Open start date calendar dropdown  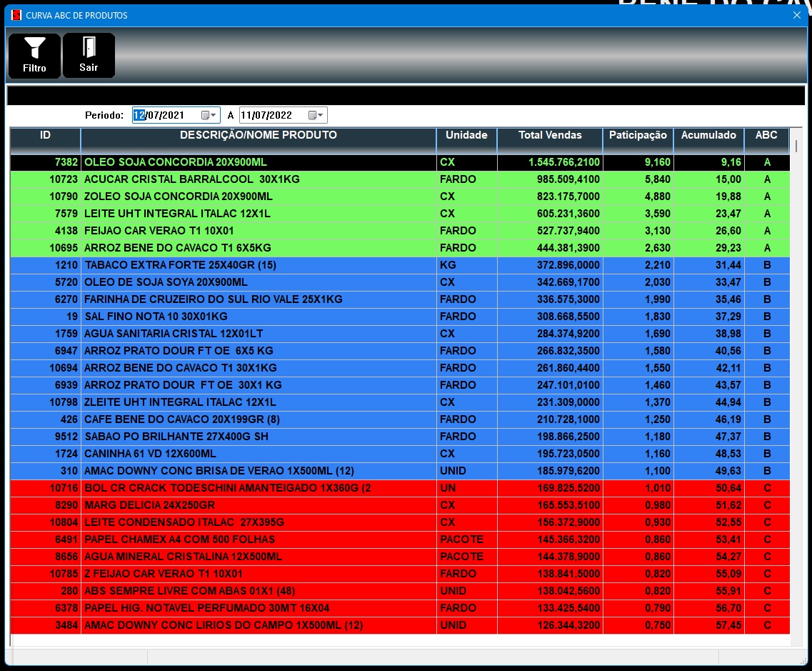[209, 115]
